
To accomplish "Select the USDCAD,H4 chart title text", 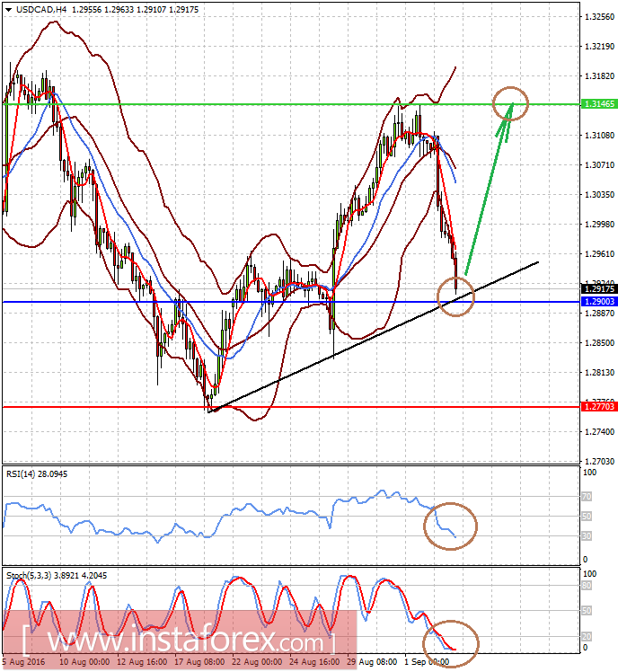I will (x=41, y=9).
